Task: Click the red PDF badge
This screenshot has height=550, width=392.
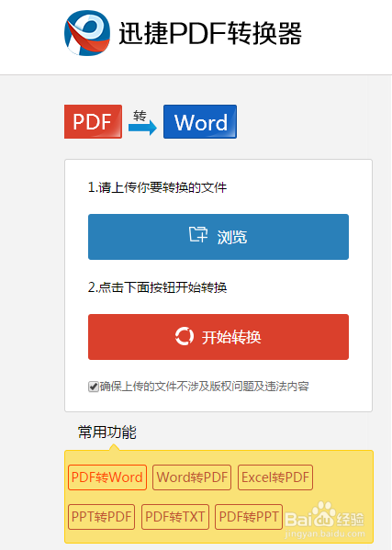Action: pos(93,121)
